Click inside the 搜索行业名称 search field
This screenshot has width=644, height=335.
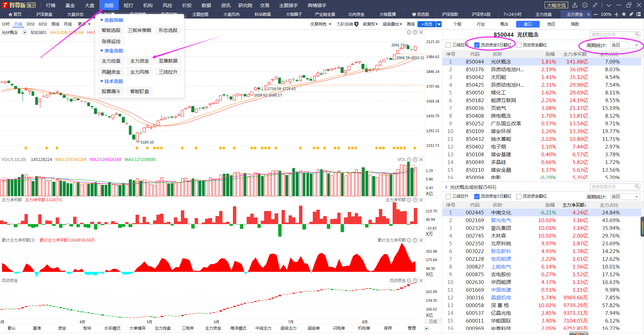[x=612, y=34]
